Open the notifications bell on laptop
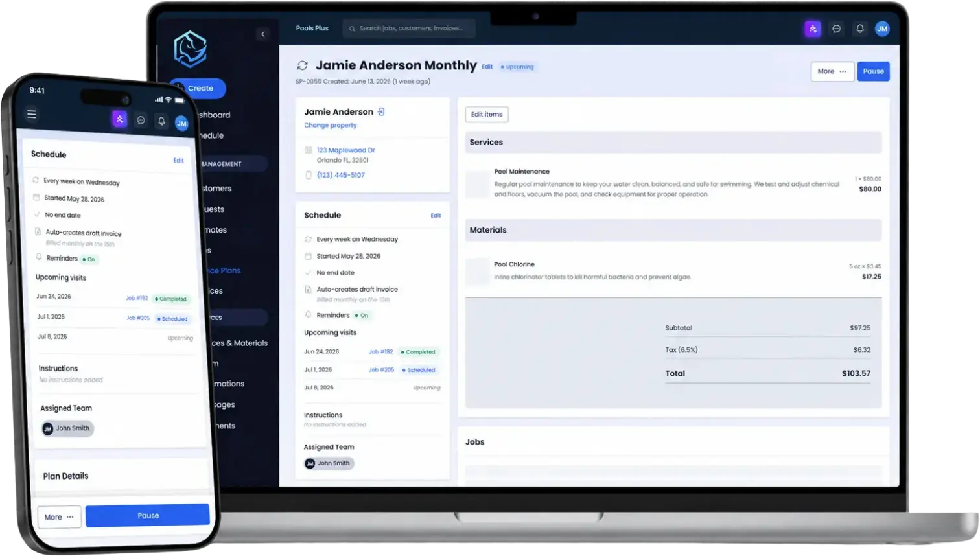This screenshot has height=556, width=980. click(x=860, y=29)
